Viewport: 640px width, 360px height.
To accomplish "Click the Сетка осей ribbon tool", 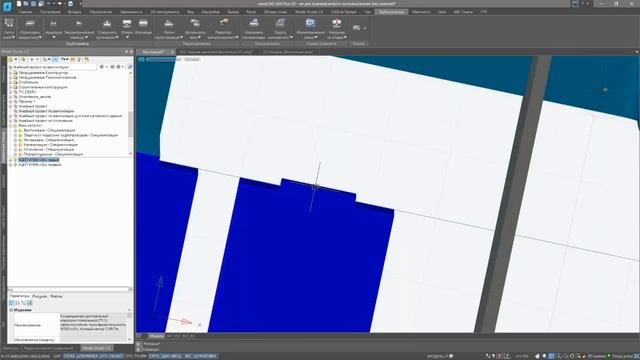I will tap(9, 29).
